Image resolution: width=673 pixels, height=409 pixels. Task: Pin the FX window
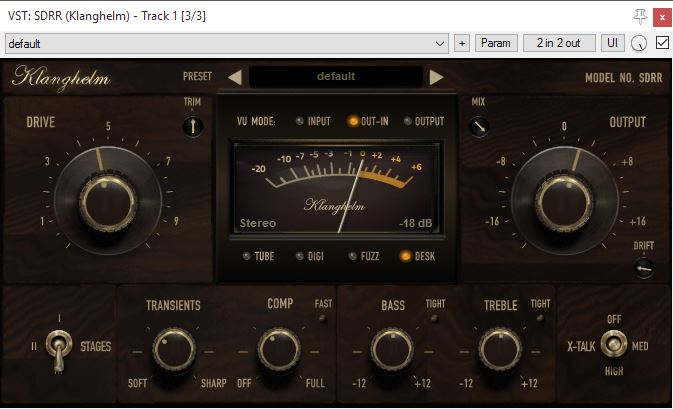pyautogui.click(x=640, y=17)
